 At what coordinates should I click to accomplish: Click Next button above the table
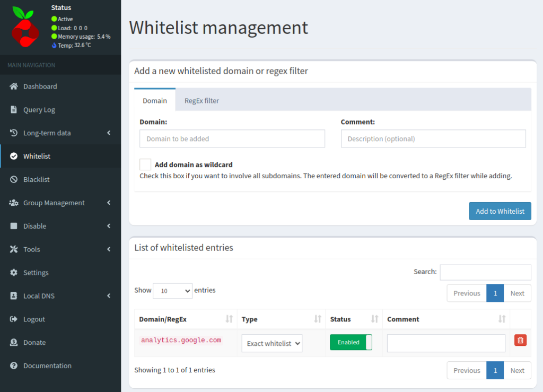coord(517,293)
